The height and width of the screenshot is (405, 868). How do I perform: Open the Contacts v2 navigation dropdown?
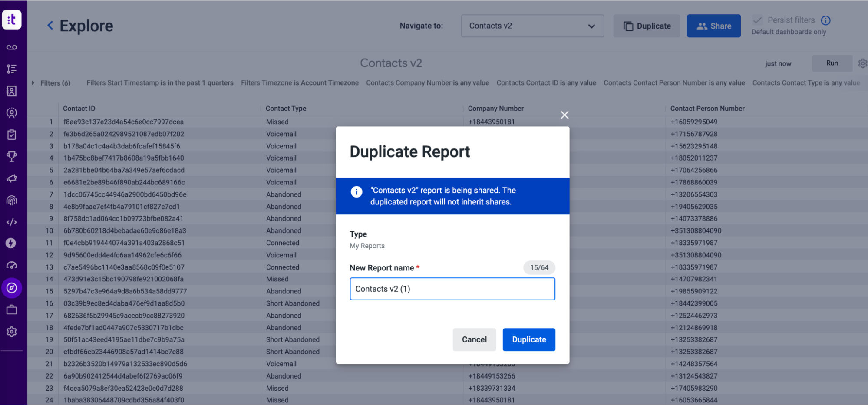(532, 26)
